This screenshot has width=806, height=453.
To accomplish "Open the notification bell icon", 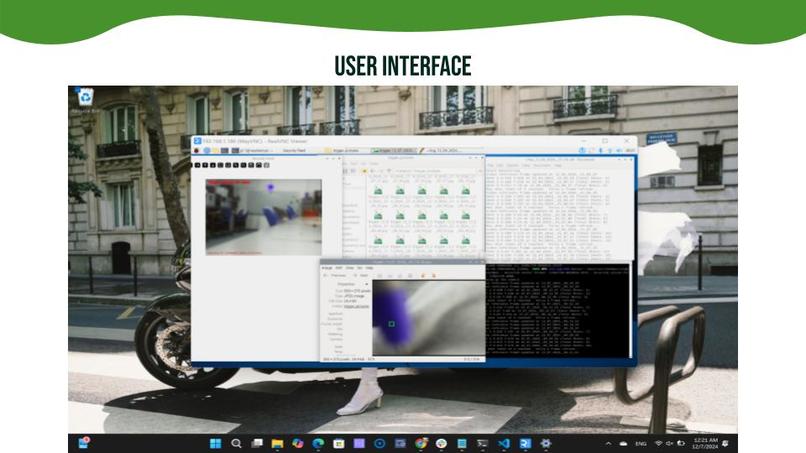I will (725, 443).
